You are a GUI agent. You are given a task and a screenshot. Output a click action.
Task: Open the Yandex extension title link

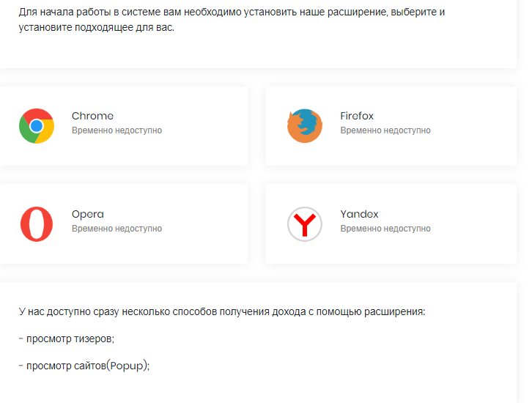pos(359,214)
